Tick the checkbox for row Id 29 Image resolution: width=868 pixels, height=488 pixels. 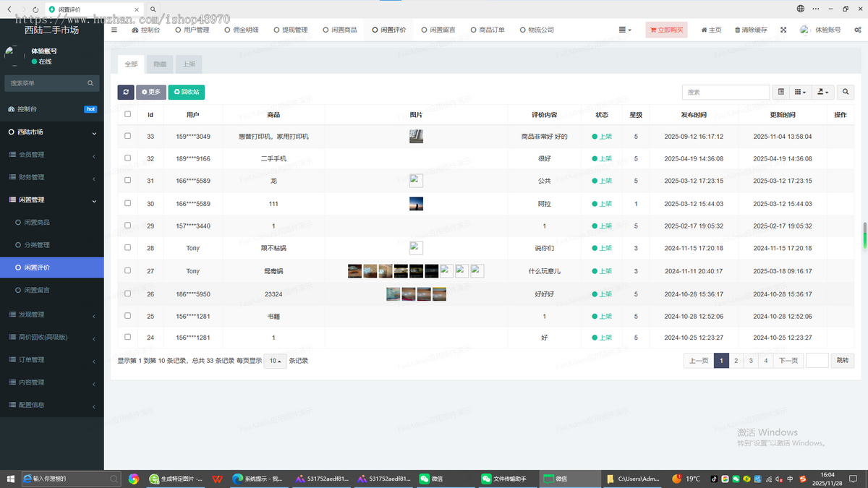(128, 226)
